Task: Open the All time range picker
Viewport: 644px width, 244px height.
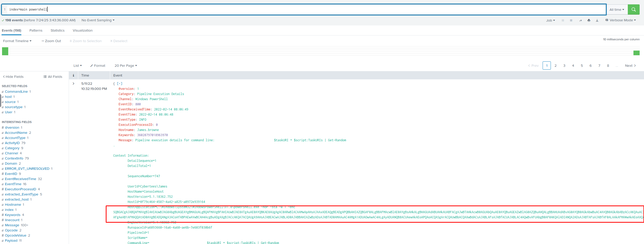Action: tap(617, 10)
